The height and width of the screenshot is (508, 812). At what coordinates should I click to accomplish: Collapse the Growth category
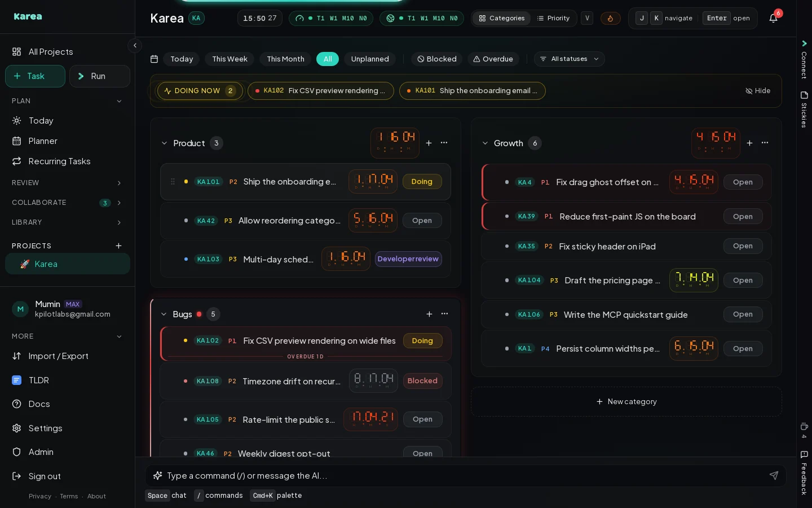(x=485, y=143)
